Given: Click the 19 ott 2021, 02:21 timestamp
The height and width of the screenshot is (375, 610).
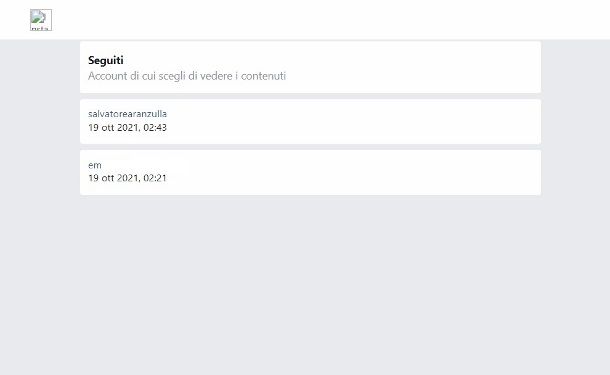Looking at the screenshot, I should click(x=127, y=178).
